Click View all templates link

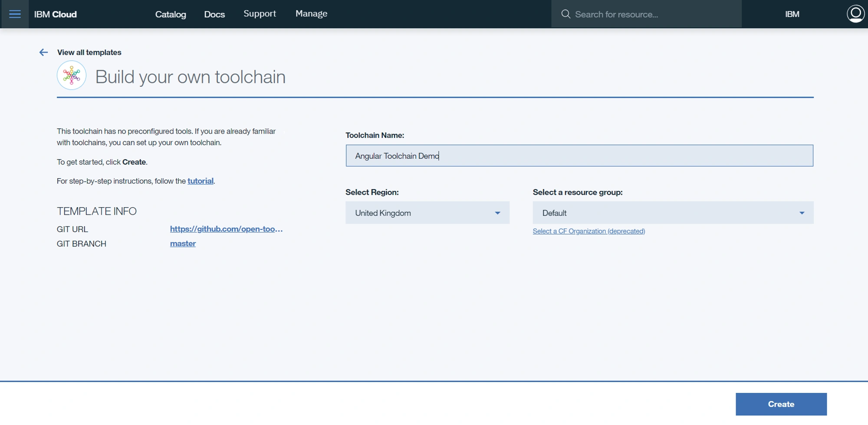pos(89,52)
